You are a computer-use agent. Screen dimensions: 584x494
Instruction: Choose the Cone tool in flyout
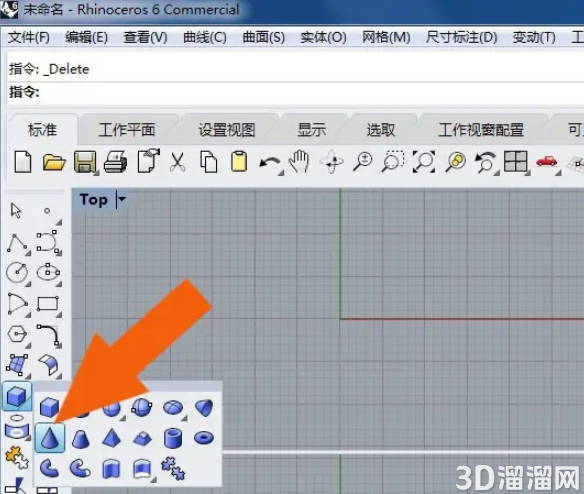50,438
